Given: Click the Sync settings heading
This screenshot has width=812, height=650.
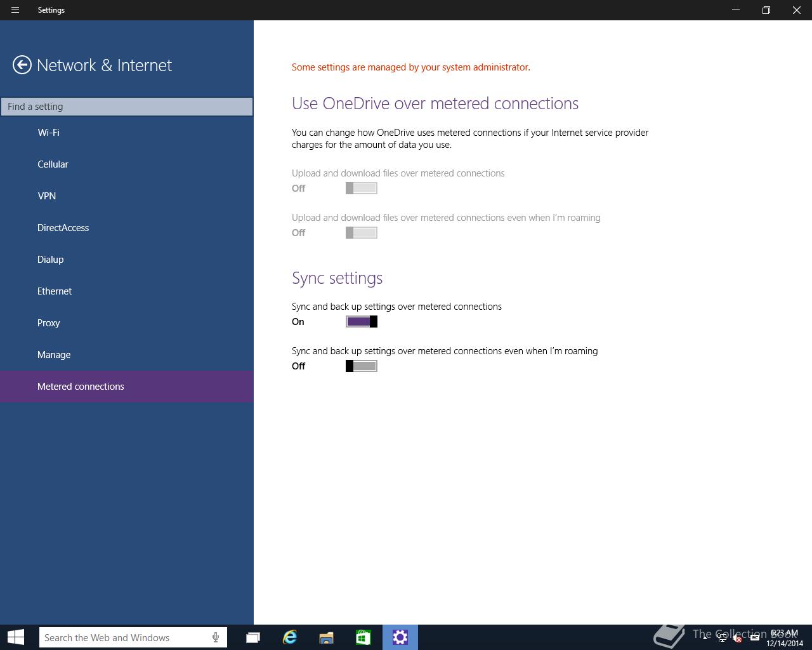Looking at the screenshot, I should click(337, 278).
